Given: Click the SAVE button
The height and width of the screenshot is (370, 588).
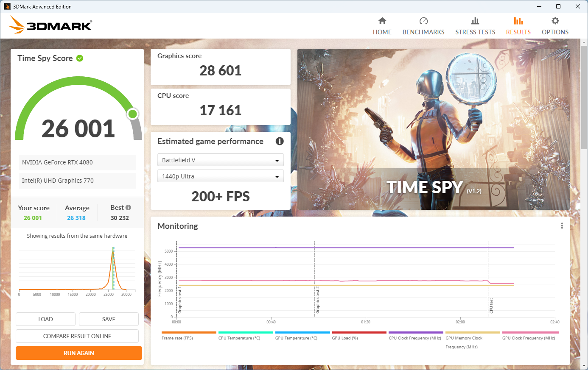Looking at the screenshot, I should pyautogui.click(x=109, y=319).
